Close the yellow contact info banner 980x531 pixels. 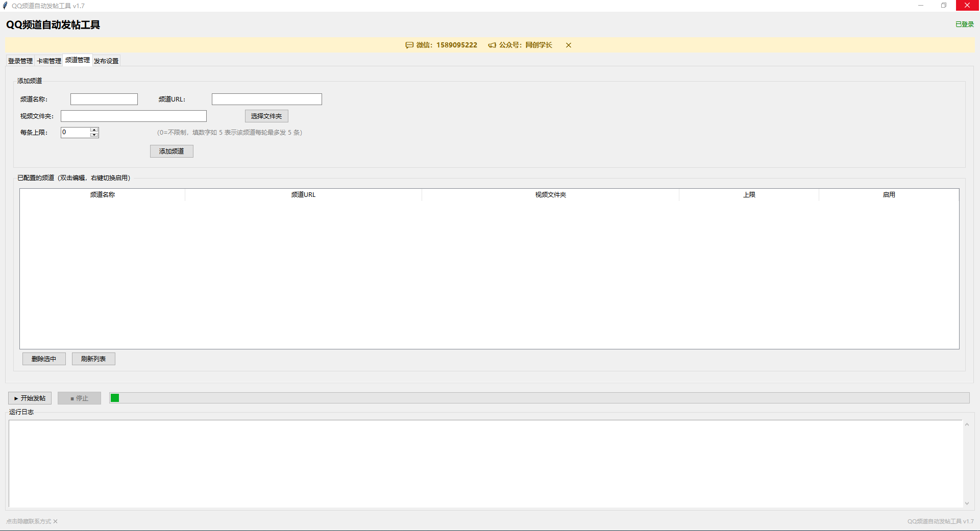click(568, 45)
